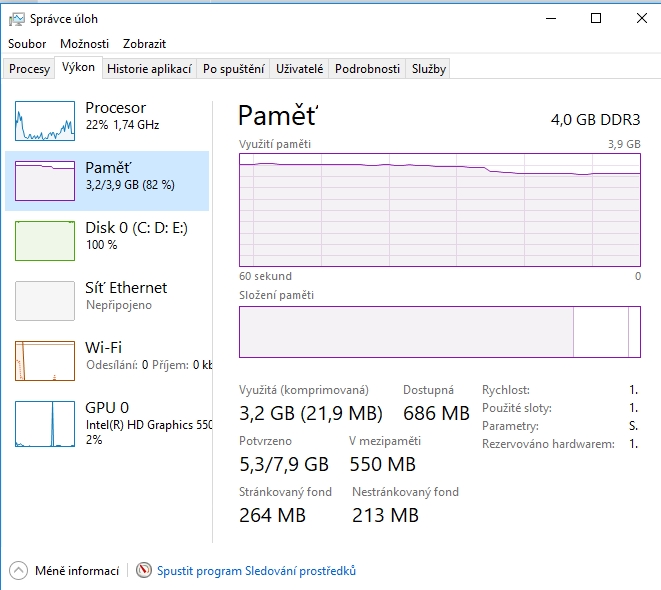Select the Paměť mini graph in sidebar
Viewport: 661px width, 590px height.
tap(45, 181)
